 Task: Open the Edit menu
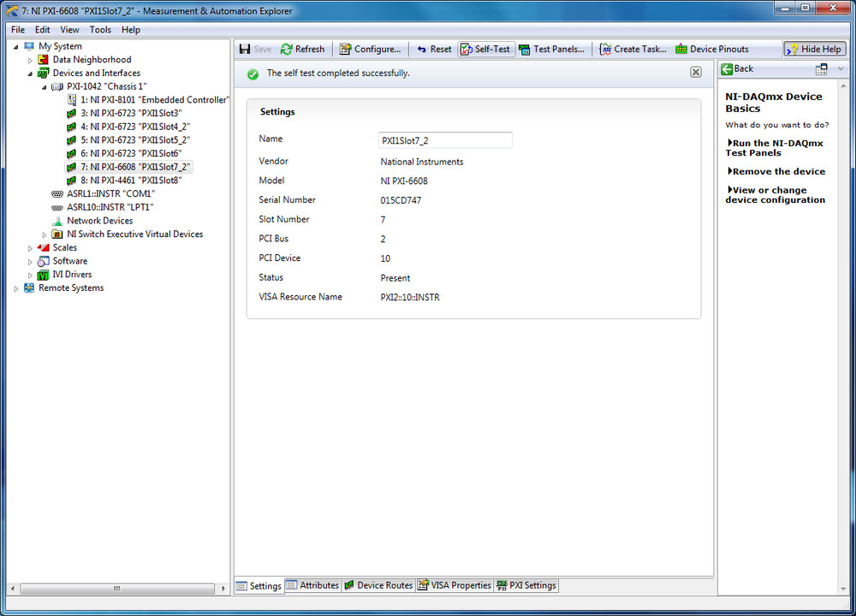pos(42,29)
